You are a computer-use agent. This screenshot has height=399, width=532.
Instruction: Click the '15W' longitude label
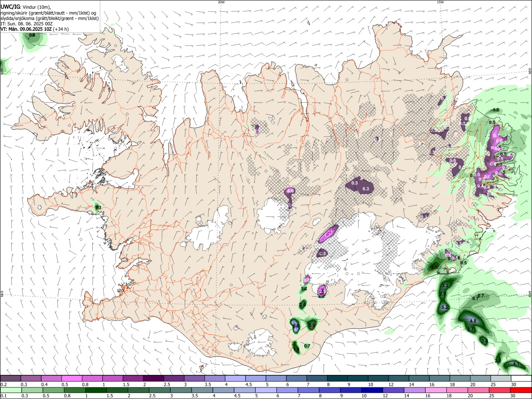pos(440,2)
